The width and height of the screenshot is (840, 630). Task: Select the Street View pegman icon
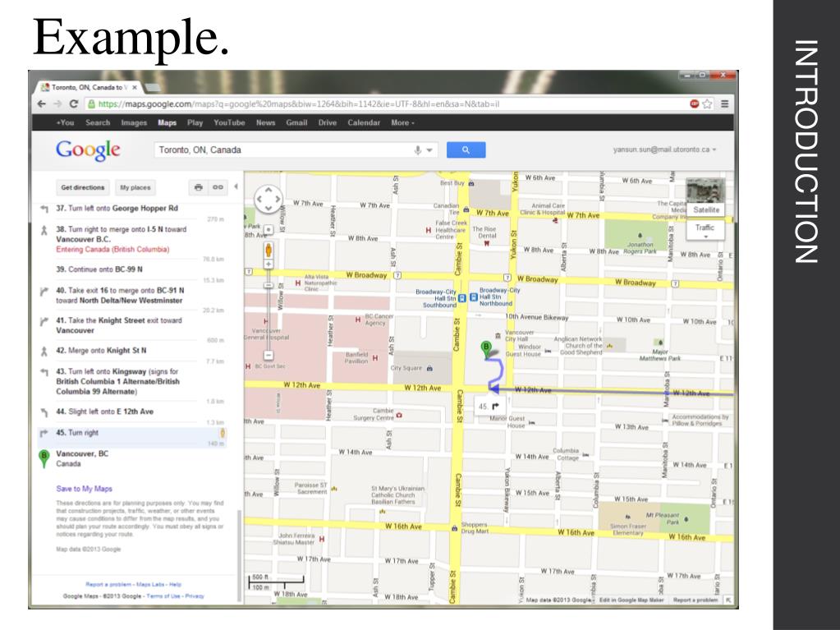269,250
